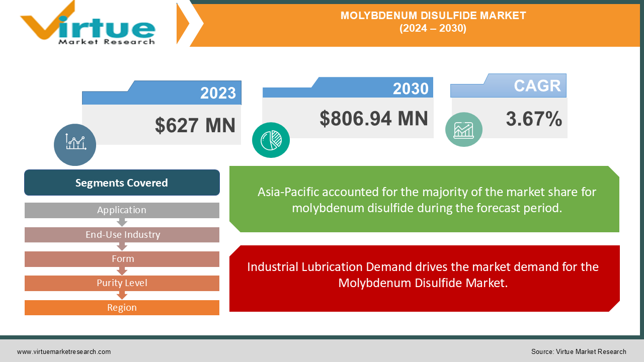Click the teal pie chart icon
The width and height of the screenshot is (644, 362).
click(271, 140)
